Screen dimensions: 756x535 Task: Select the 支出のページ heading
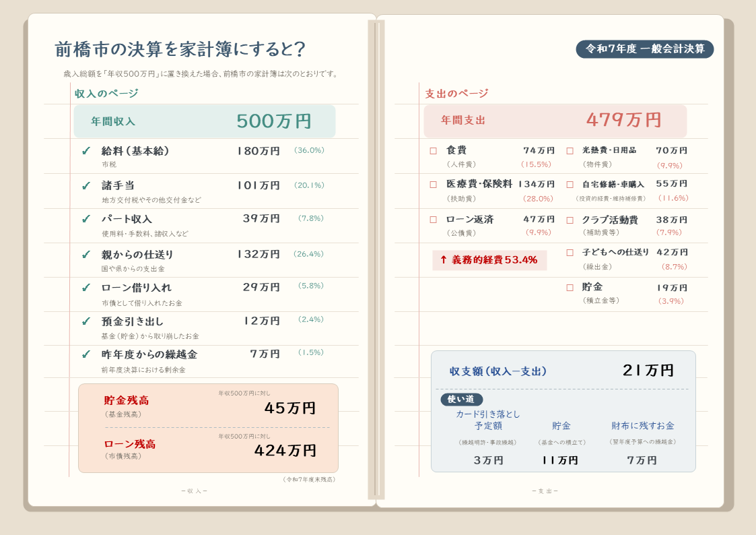[x=456, y=94]
